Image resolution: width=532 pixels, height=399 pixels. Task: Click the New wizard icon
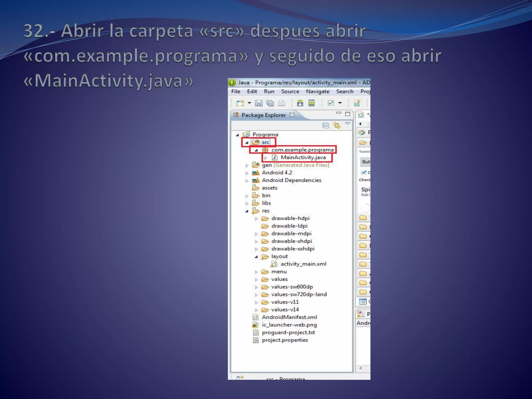point(240,103)
